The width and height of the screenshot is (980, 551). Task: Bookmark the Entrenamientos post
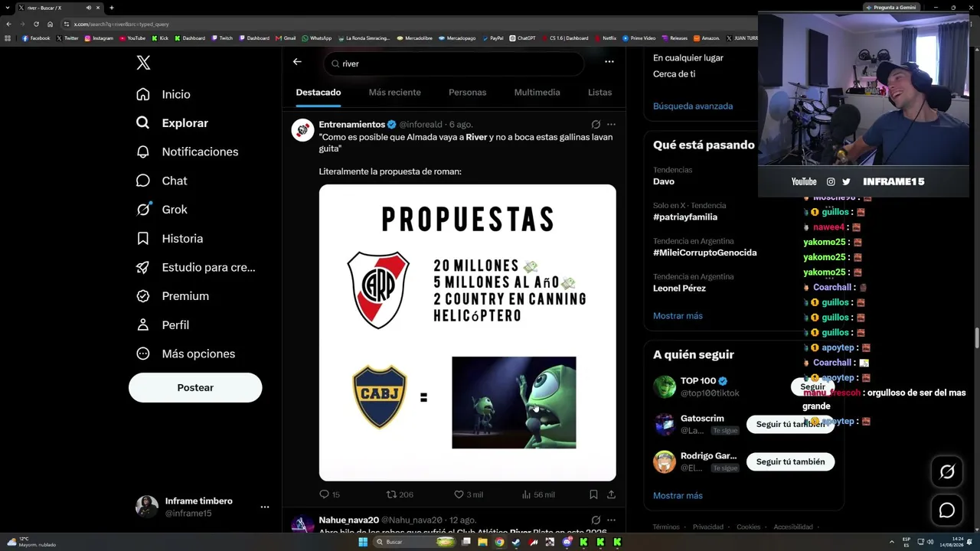[x=593, y=494]
